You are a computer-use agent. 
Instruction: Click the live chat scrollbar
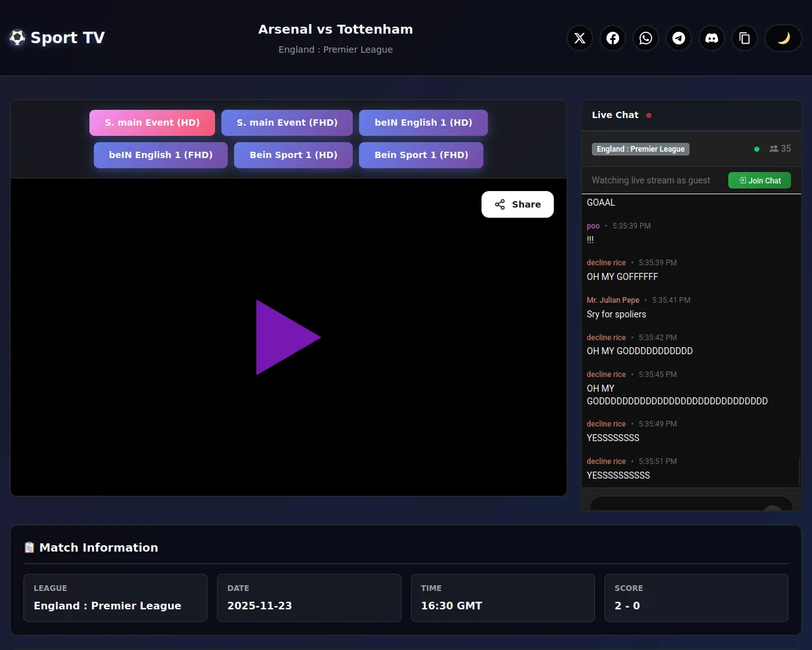pyautogui.click(x=799, y=471)
